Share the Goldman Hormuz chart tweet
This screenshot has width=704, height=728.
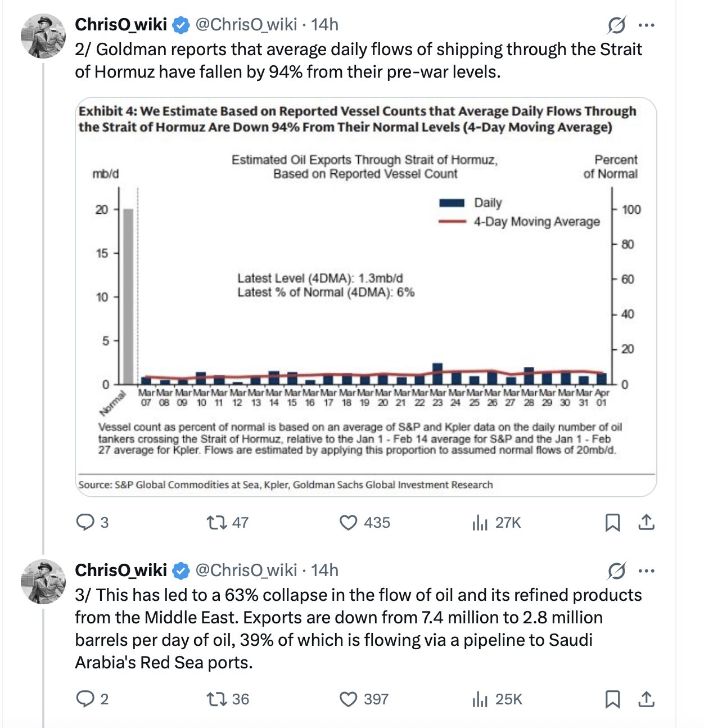[x=647, y=523]
